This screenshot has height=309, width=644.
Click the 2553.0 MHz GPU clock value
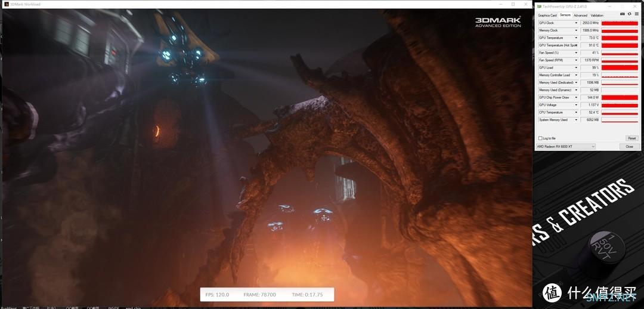[x=590, y=23]
